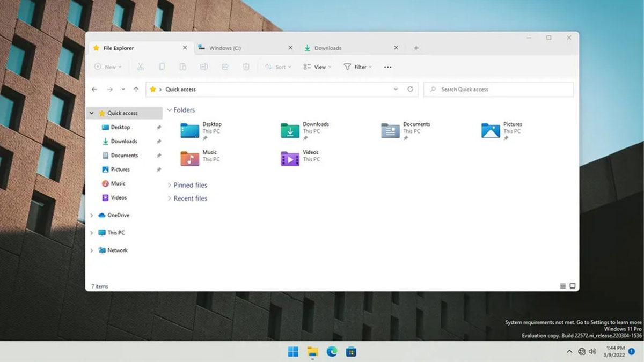
Task: Toggle pinned state of Downloads in sidebar
Action: (x=160, y=141)
